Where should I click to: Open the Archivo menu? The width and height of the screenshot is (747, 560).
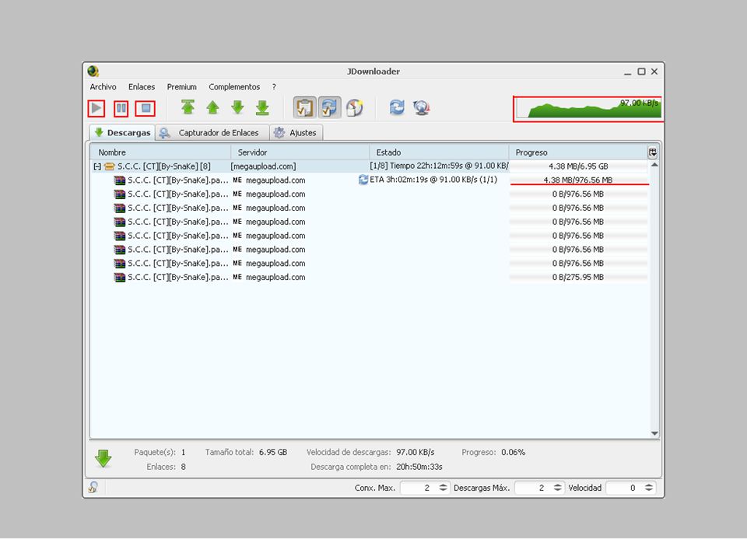(x=103, y=86)
